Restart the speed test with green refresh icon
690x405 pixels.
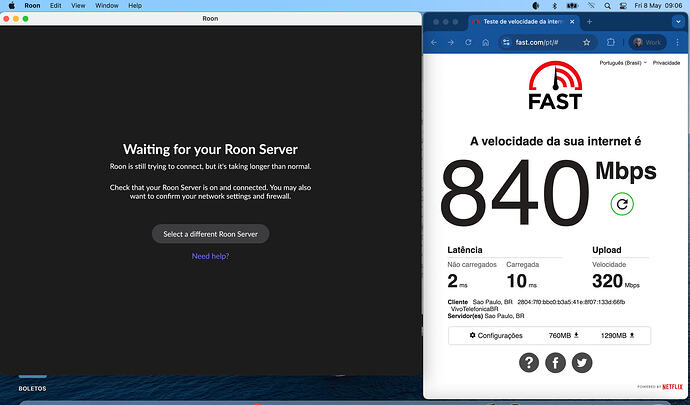(622, 204)
